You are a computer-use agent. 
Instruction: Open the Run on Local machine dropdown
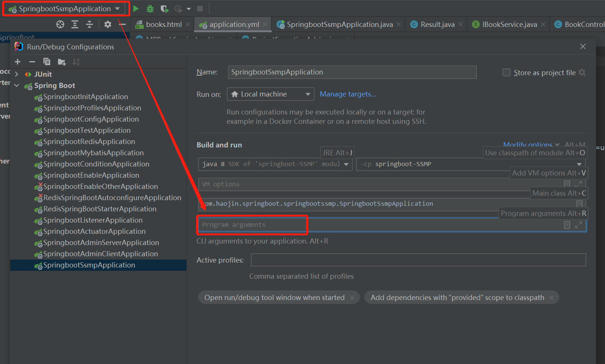click(x=270, y=94)
